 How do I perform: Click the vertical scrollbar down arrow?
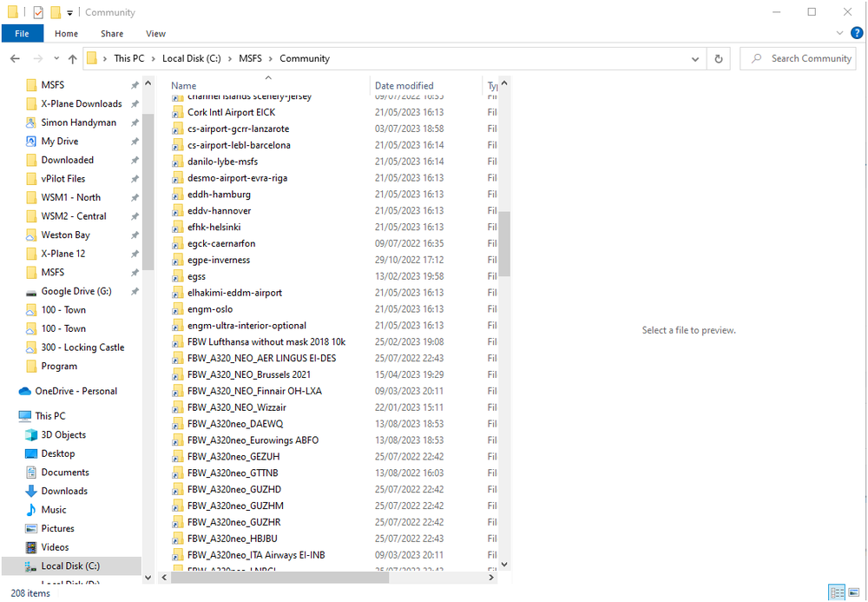pos(504,563)
